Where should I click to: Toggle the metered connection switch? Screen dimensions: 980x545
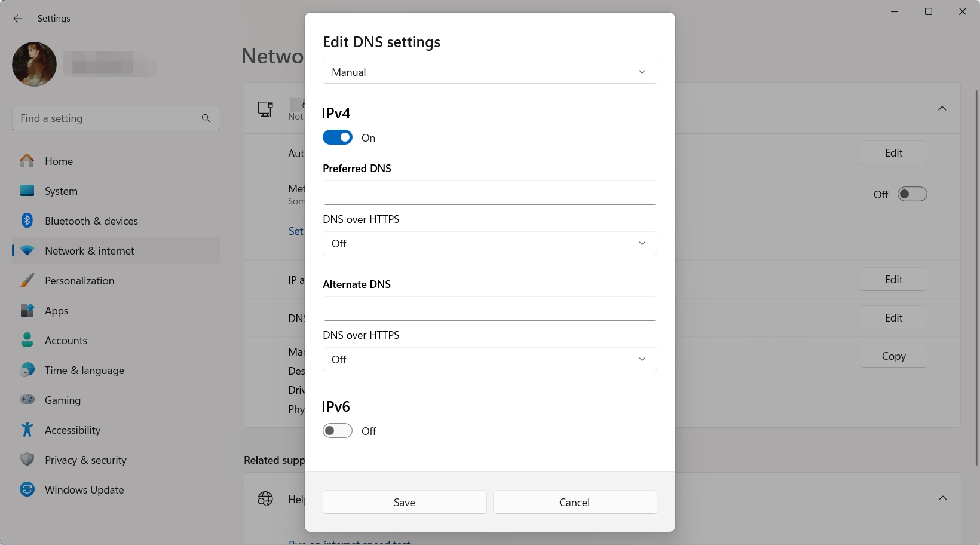tap(912, 194)
